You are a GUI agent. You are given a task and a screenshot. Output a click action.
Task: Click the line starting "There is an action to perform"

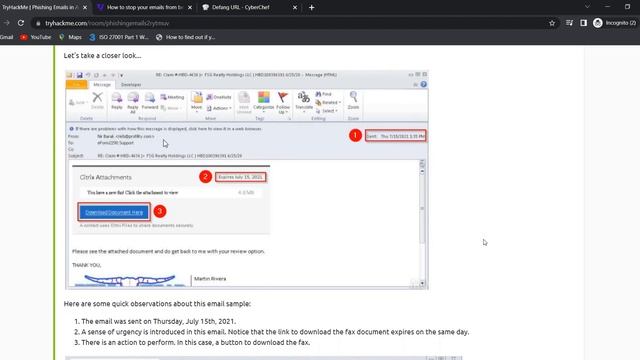[196, 342]
